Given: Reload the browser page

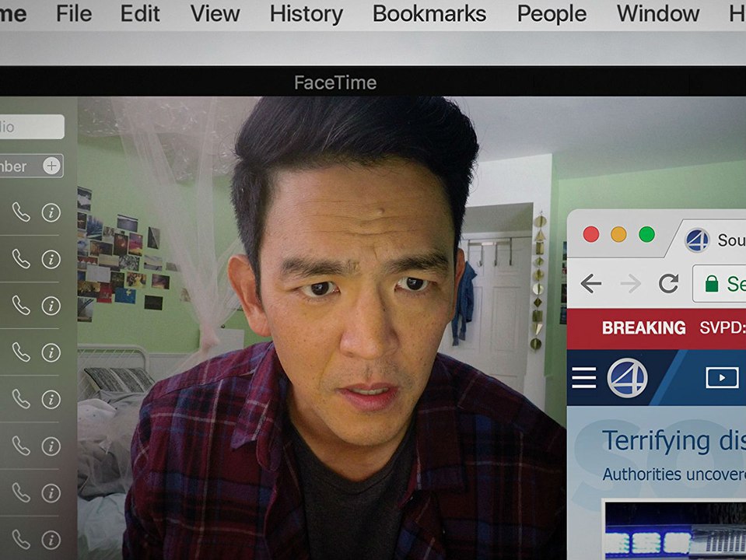Looking at the screenshot, I should [x=668, y=284].
